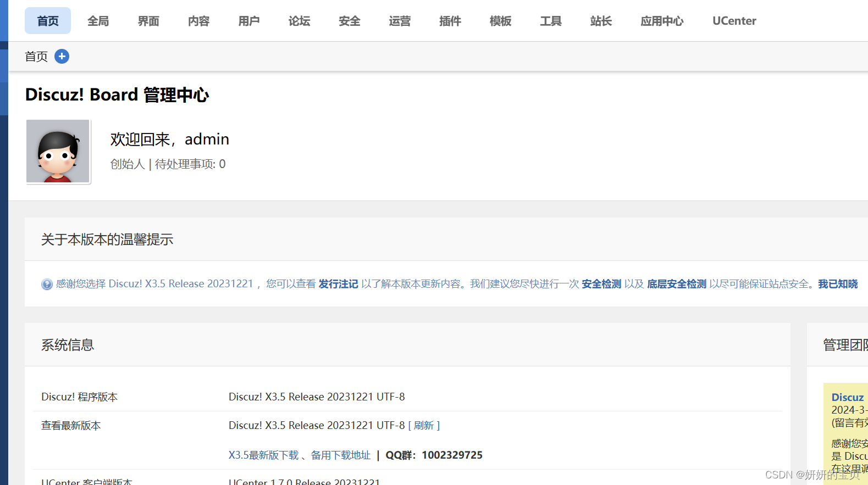
Task: Open the X3.5最新版下载 link
Action: 264,455
